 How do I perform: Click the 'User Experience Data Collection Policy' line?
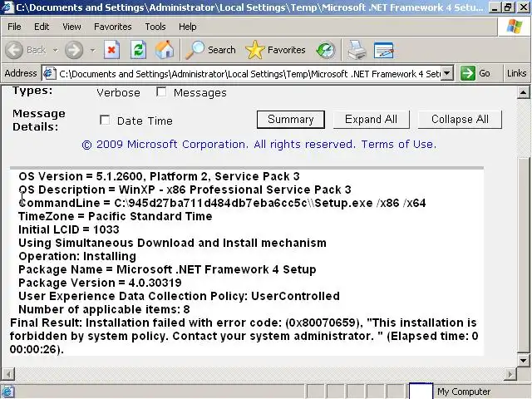tap(179, 296)
